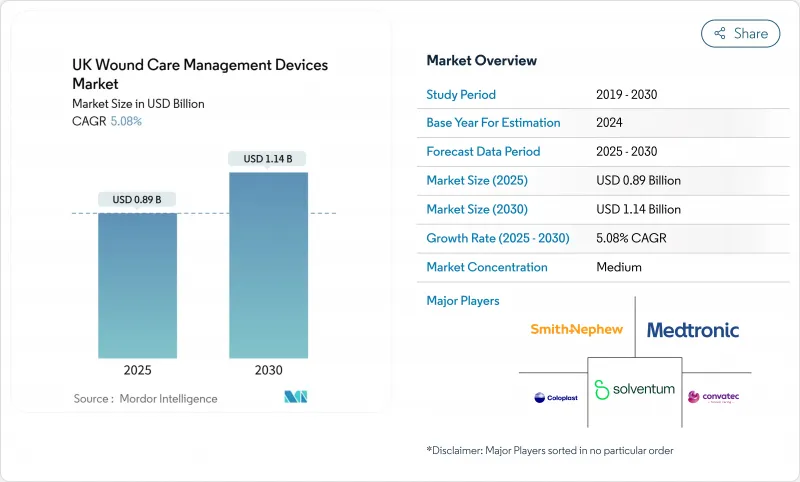Click the 5.08% CAGR value in chart
Viewport: 800px width, 482px height.
click(x=125, y=121)
